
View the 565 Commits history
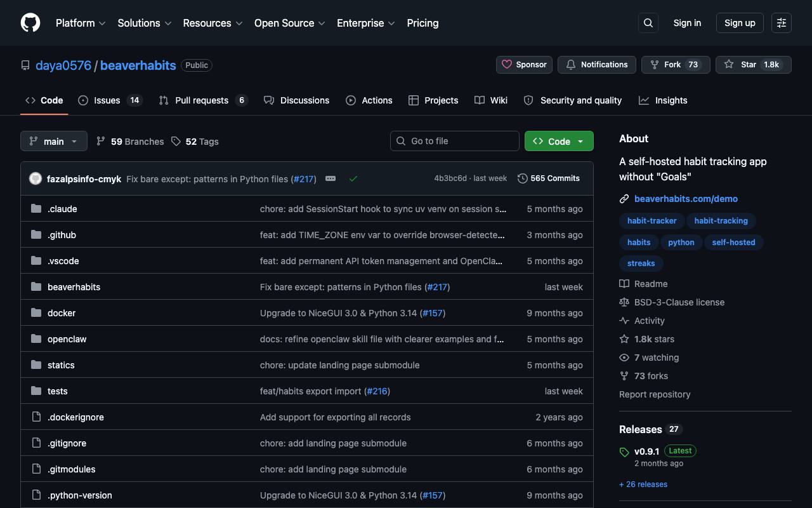[549, 178]
